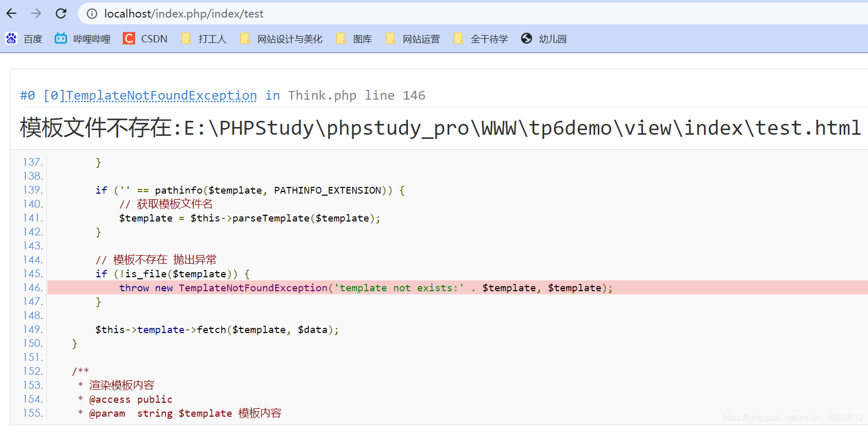This screenshot has height=427, width=868.
Task: Click the TemplateNotFoundException link
Action: [161, 96]
